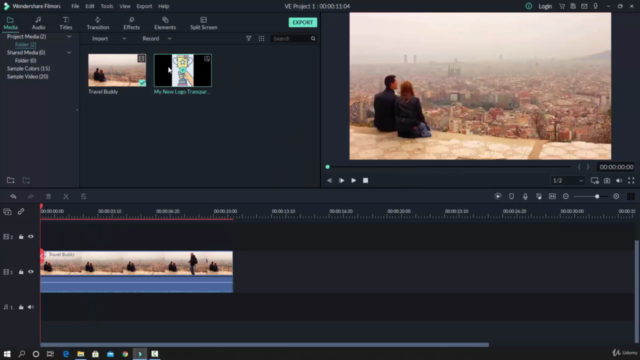Click the zoom-out minus icon in timeline
The width and height of the screenshot is (640, 360).
point(566,196)
